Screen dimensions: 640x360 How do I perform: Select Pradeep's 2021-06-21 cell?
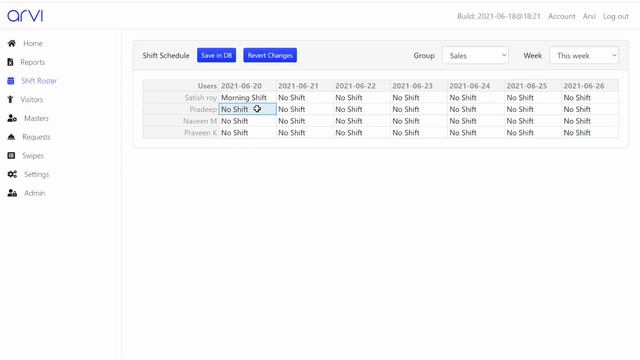(304, 109)
